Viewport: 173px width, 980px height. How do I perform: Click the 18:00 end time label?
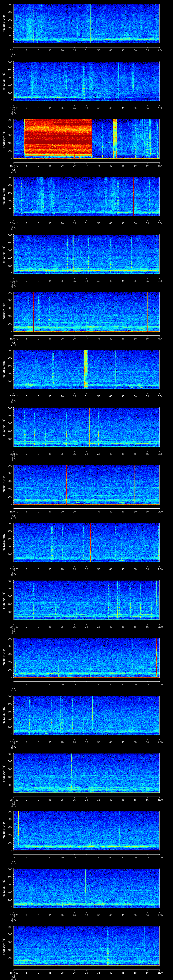click(159, 973)
